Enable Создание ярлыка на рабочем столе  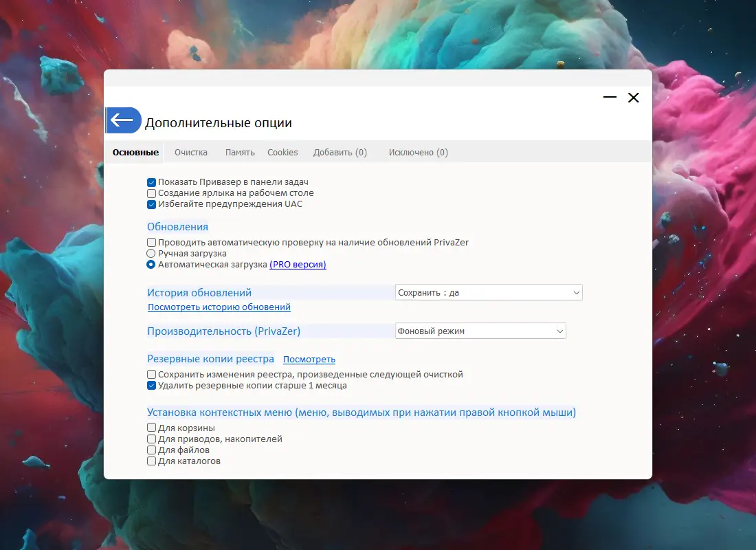(x=151, y=193)
